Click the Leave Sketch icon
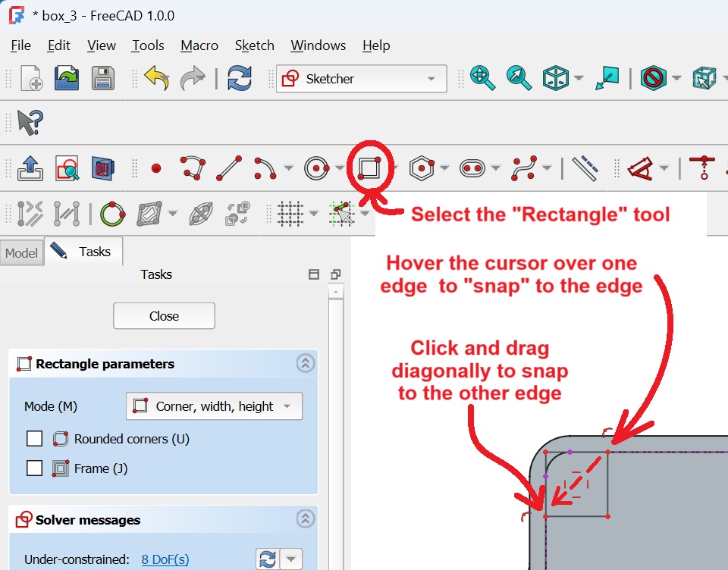This screenshot has height=570, width=728. pyautogui.click(x=31, y=168)
